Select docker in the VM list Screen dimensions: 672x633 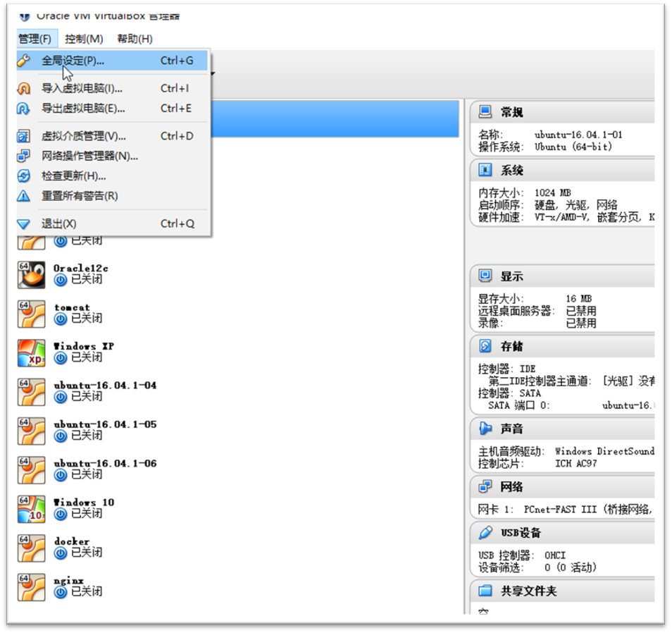tap(72, 541)
